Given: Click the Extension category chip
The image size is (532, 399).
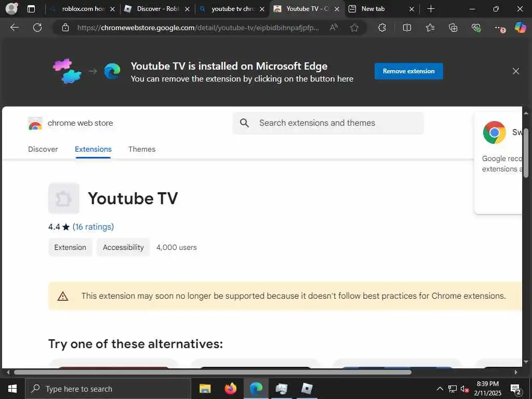Looking at the screenshot, I should 70,247.
